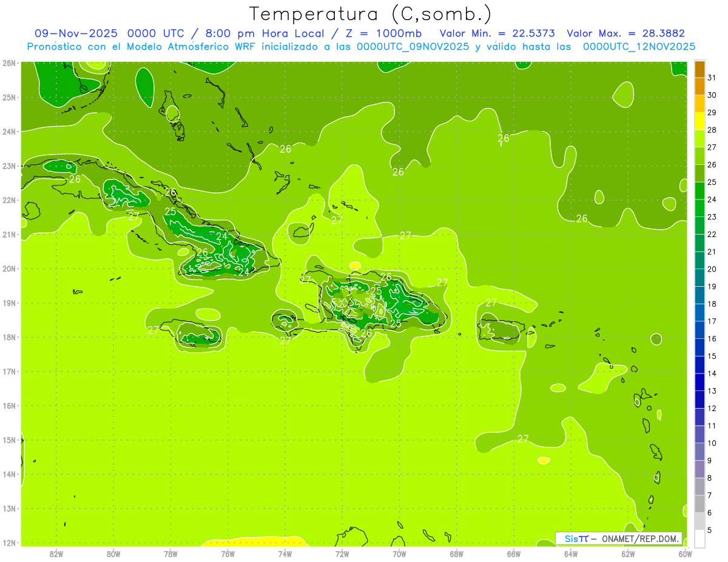Click the 74W longitude axis label
Image resolution: width=728 pixels, height=562 pixels.
(x=285, y=554)
